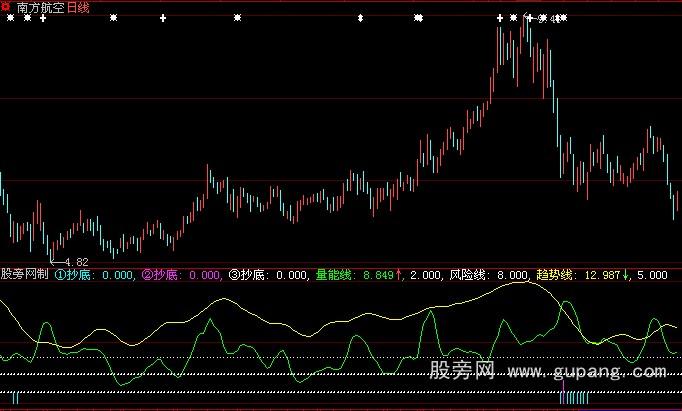Select the stock name 南方航空
Viewport: 682px width, 411px height.
tap(40, 7)
